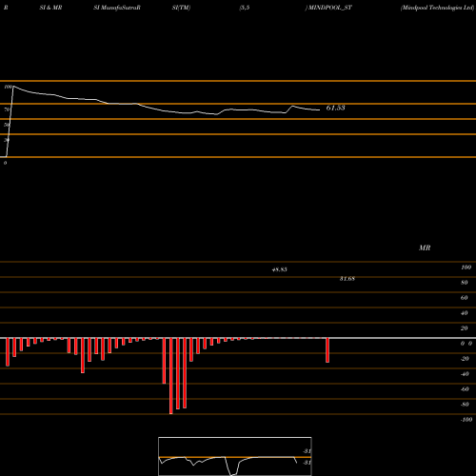
Task: Click the isolated rightmost red MR bar
Action: click(x=327, y=350)
